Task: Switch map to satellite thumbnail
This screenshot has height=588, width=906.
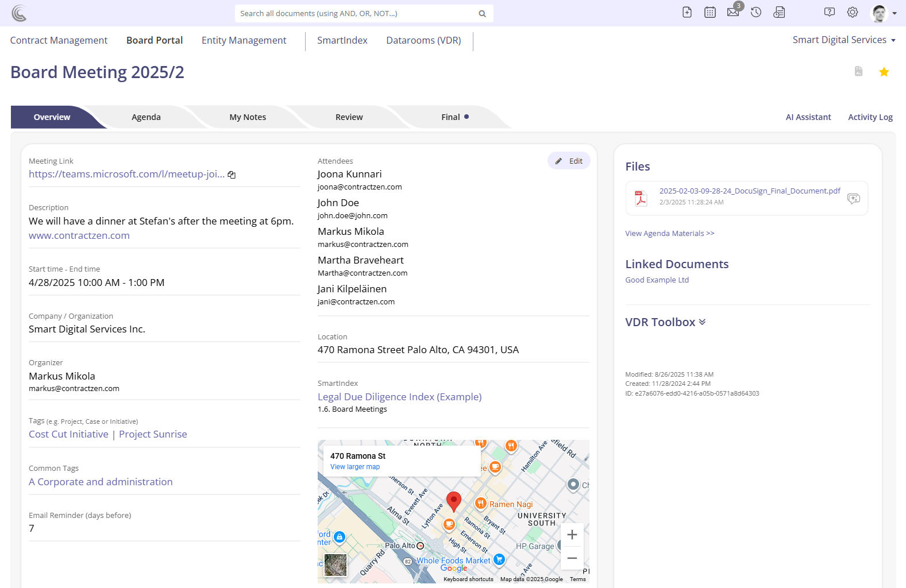Action: [336, 565]
